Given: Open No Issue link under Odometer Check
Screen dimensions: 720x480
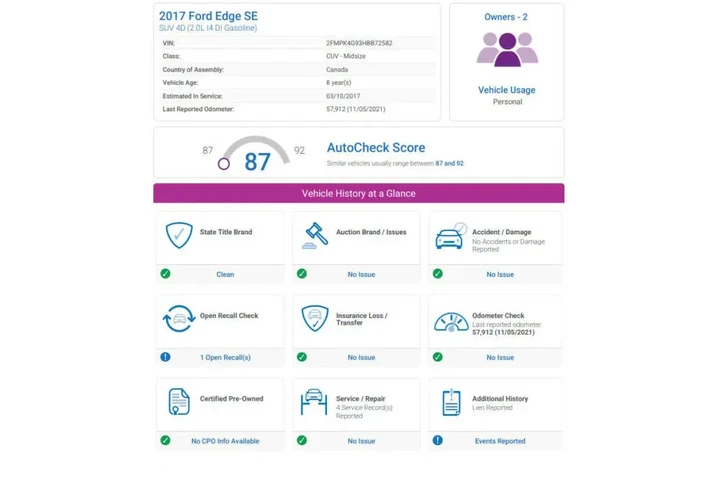Looking at the screenshot, I should click(500, 357).
